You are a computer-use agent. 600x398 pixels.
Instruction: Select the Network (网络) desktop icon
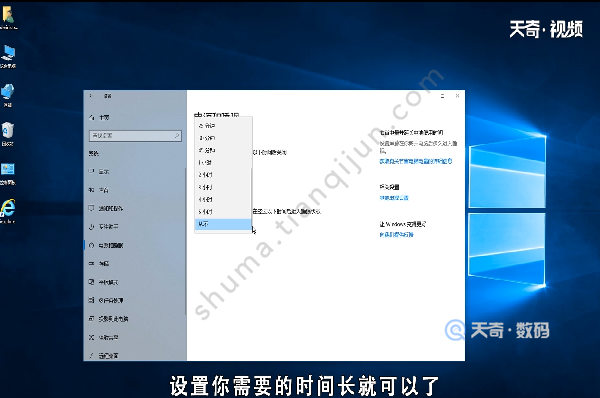(x=8, y=95)
